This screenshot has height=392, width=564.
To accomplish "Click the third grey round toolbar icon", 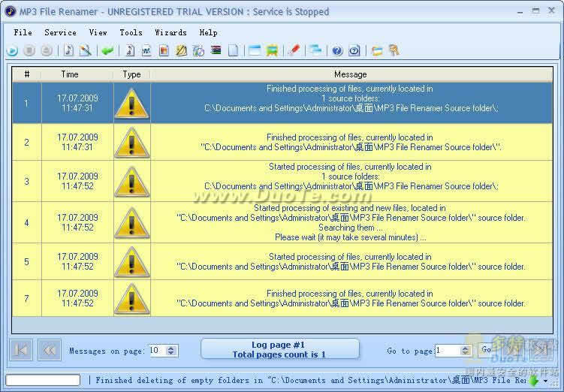I will pyautogui.click(x=47, y=51).
